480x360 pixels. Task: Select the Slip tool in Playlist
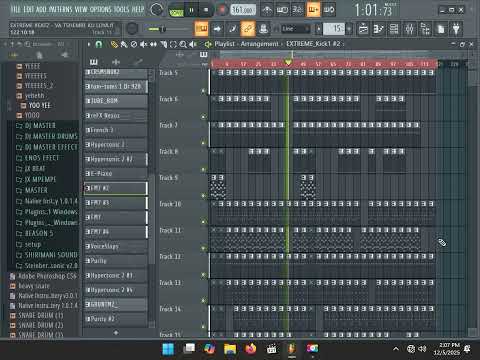tap(153, 44)
